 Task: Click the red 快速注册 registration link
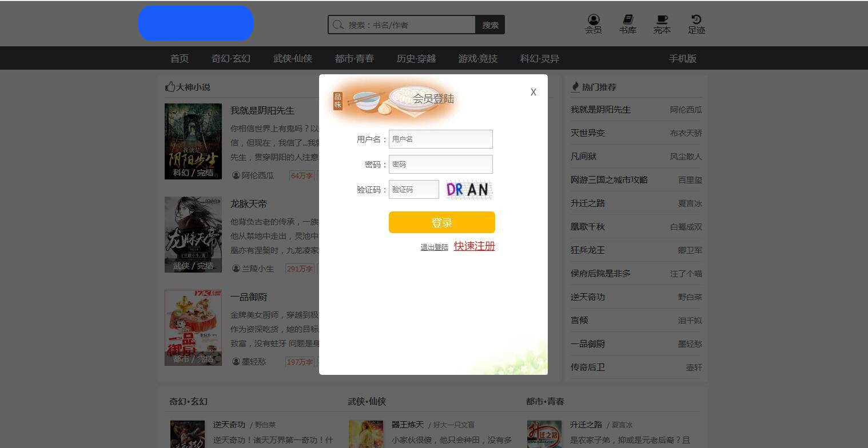(474, 246)
